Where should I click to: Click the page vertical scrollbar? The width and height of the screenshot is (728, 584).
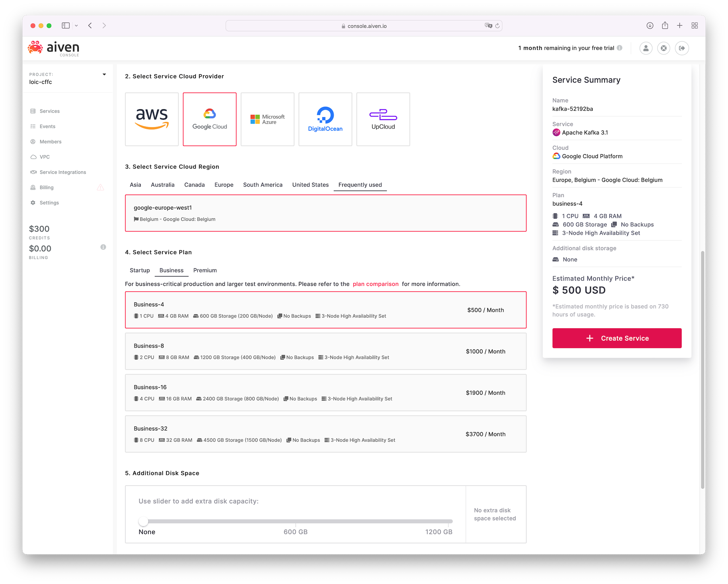[x=702, y=370]
